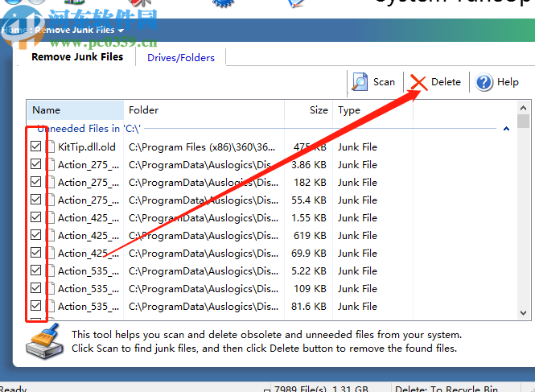Click the 619 KB size cell
The width and height of the screenshot is (535, 392).
310,236
